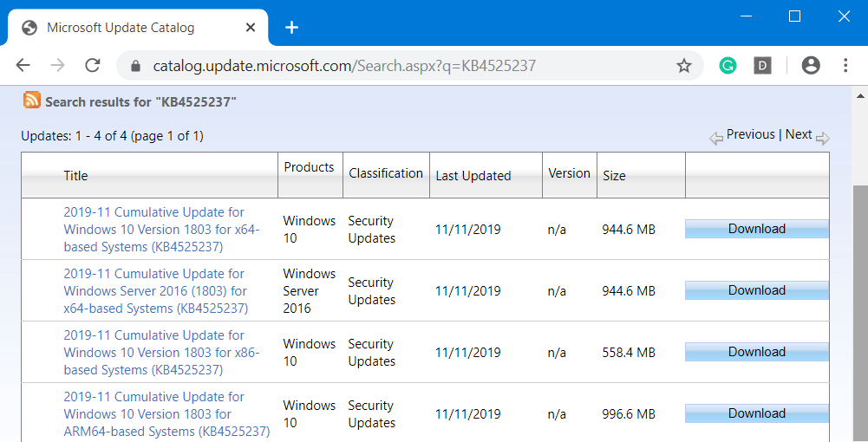
Task: Open Windows 10 1803 x64 update link
Action: click(161, 229)
